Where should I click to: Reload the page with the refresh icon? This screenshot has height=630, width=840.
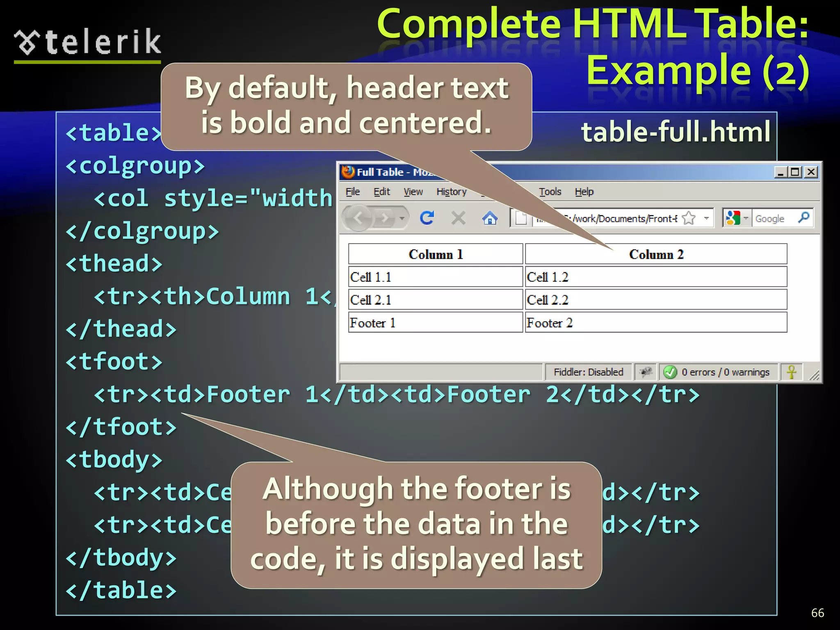pos(427,218)
